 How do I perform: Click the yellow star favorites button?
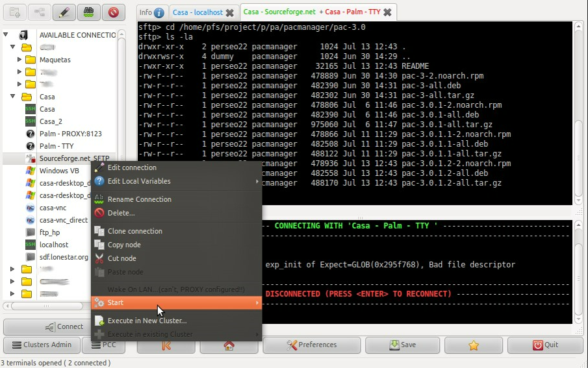473,345
